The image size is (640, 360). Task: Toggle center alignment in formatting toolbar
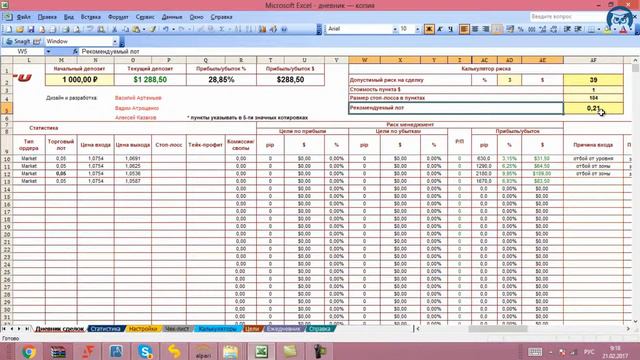[x=475, y=29]
